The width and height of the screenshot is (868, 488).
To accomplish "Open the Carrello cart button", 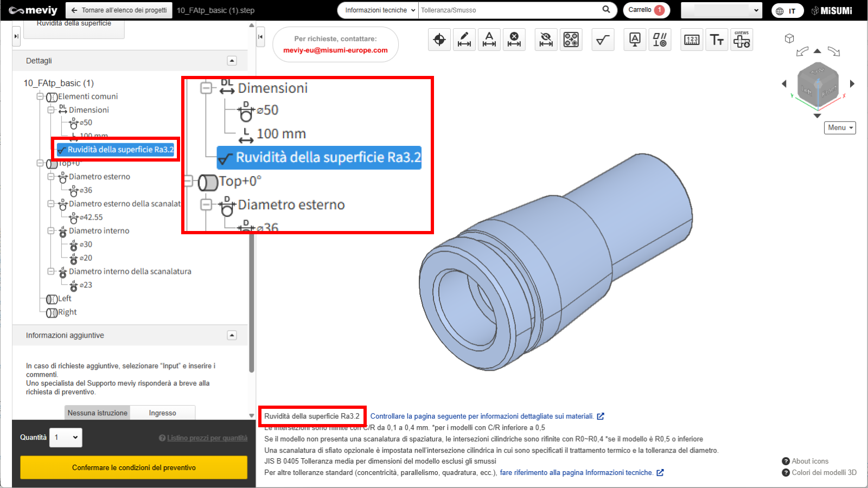I will 646,10.
